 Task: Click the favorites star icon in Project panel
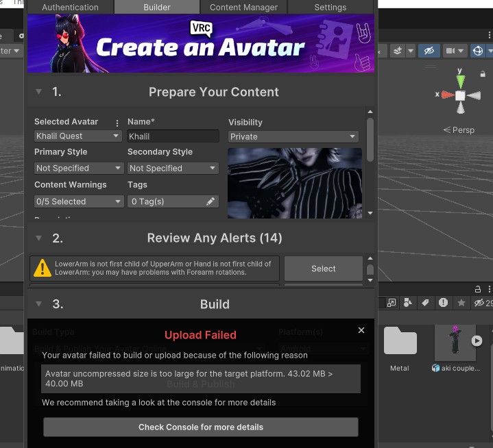pyautogui.click(x=461, y=303)
